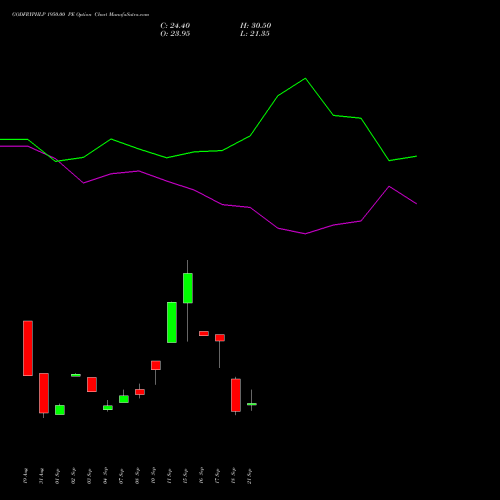This screenshot has width=500, height=500.
Task: Select the 03 Sep date label
Action: click(x=90, y=476)
